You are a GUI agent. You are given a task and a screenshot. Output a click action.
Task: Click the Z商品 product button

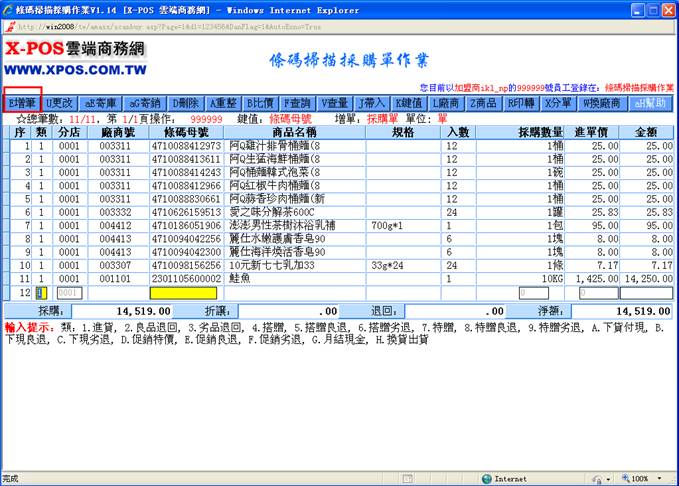click(x=486, y=103)
